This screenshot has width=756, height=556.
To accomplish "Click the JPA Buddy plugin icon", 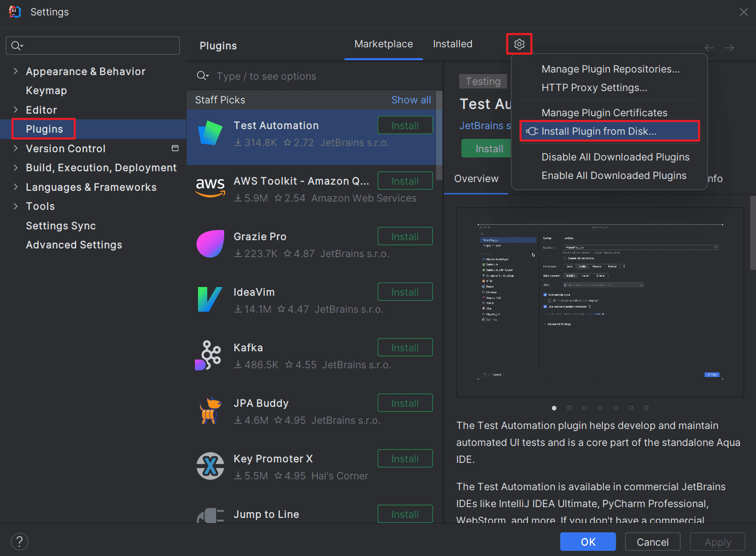I will (x=210, y=410).
